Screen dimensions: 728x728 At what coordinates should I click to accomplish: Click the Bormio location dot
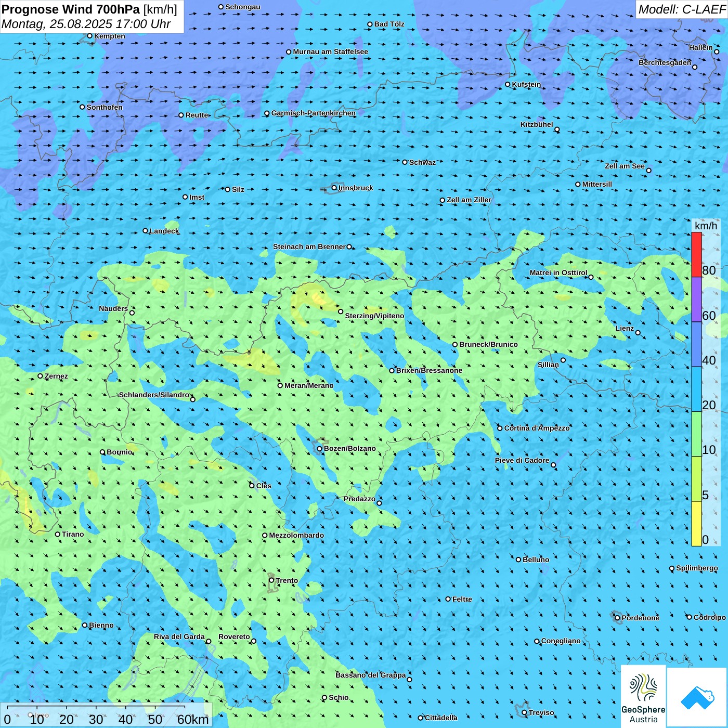tap(102, 452)
